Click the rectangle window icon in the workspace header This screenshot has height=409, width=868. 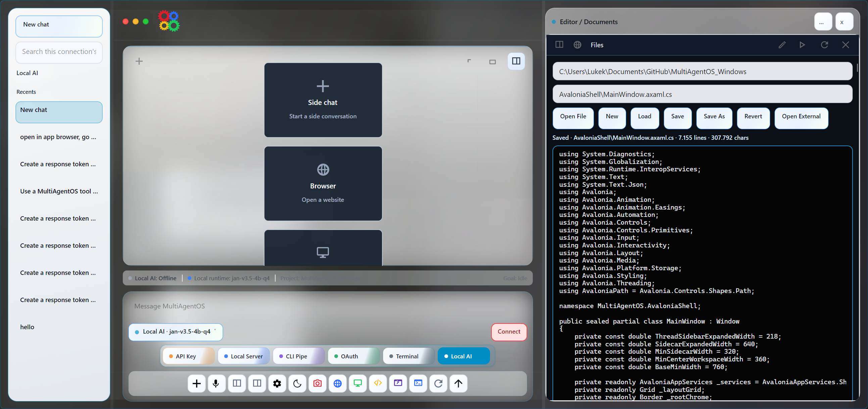click(493, 62)
